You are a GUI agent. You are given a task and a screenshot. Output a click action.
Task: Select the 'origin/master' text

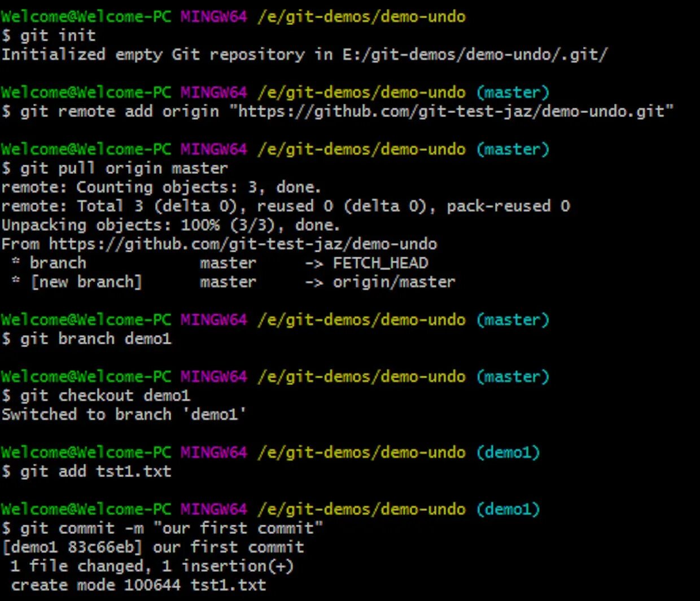pyautogui.click(x=394, y=282)
